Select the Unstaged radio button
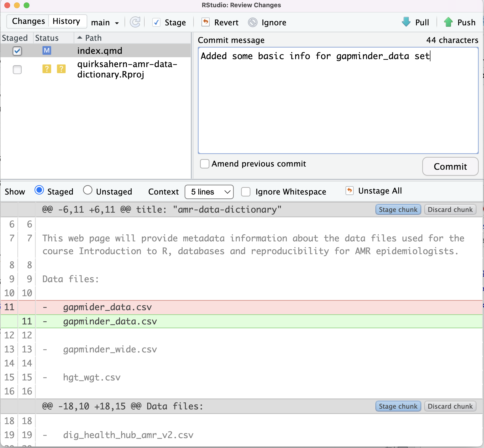 point(88,190)
